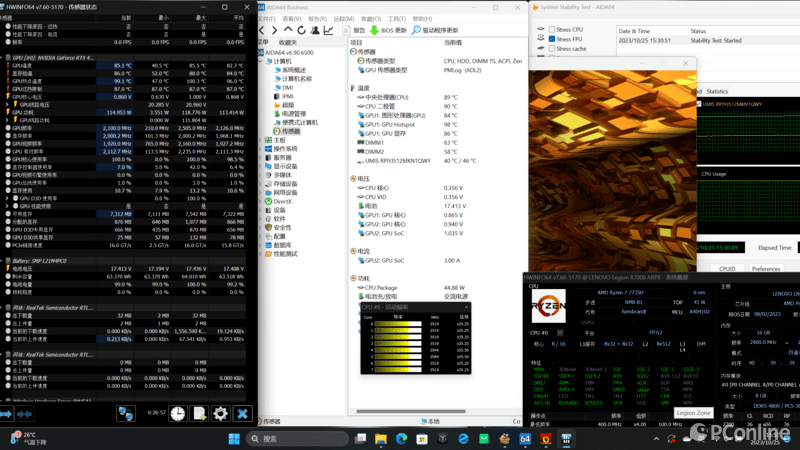The image size is (800, 450).
Task: Open Task View on taskbar
Action: (x=361, y=439)
